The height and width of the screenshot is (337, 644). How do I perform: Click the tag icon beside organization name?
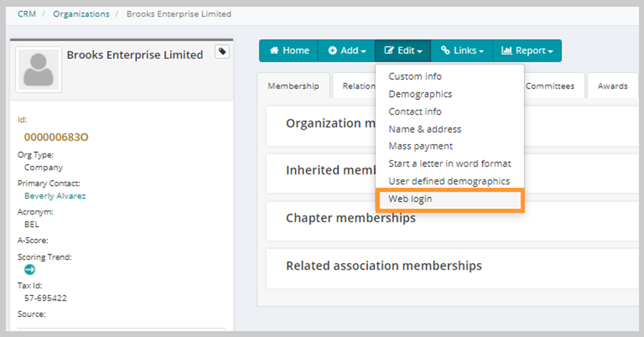pos(222,52)
